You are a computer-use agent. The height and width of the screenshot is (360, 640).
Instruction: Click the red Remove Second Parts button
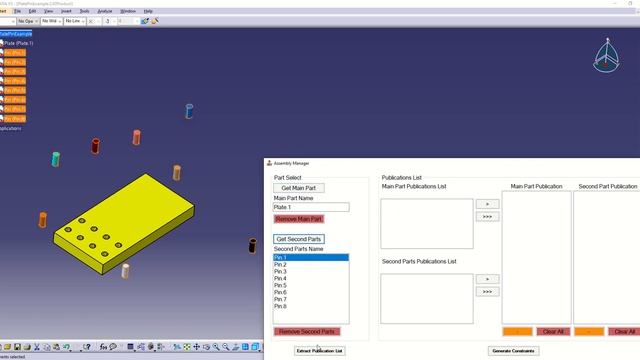[x=307, y=331]
